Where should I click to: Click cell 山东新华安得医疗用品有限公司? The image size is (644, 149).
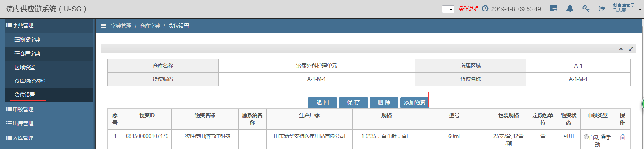click(x=309, y=136)
